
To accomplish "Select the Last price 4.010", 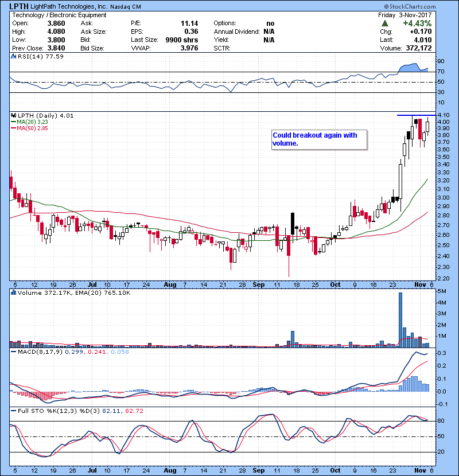I will (422, 40).
